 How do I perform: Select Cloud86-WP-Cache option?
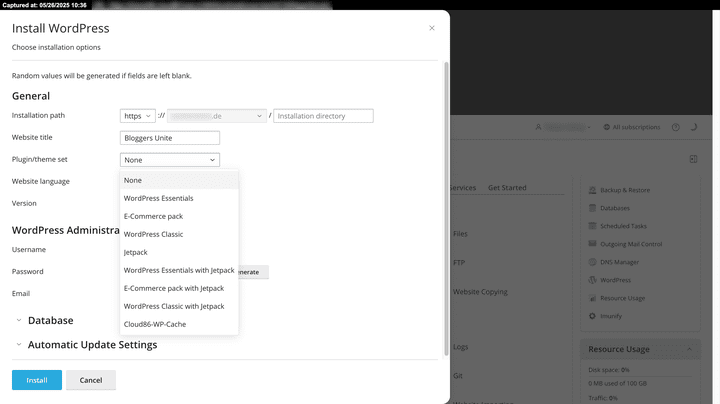click(179, 324)
